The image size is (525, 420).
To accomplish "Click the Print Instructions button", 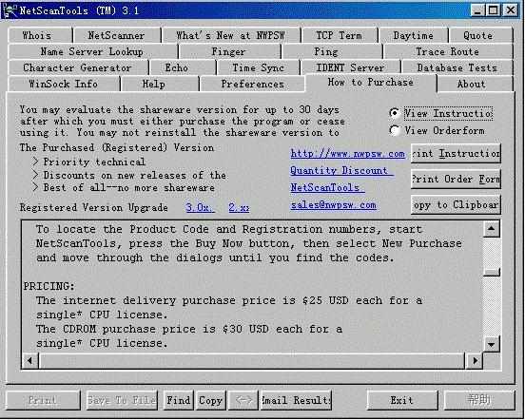I will [x=456, y=154].
